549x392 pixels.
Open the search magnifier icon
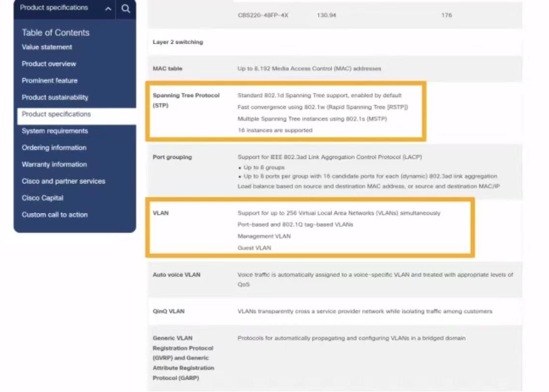(x=126, y=9)
